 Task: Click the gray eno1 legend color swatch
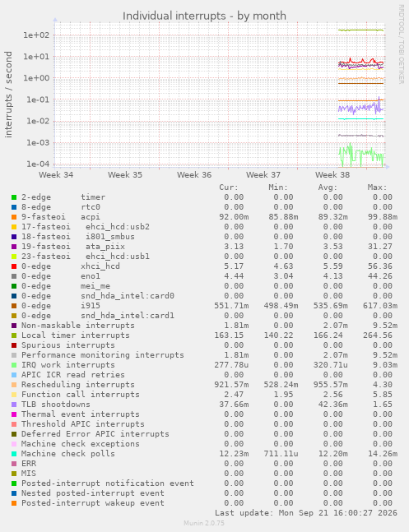click(14, 276)
